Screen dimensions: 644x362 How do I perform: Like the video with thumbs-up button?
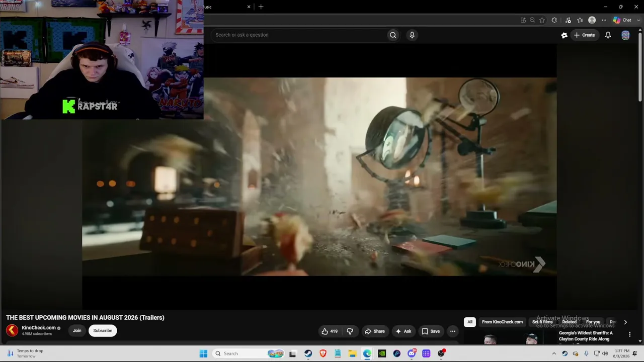tap(330, 331)
